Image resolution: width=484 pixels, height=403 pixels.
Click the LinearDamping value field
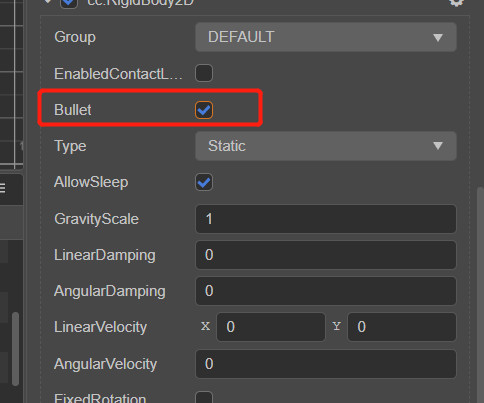[326, 255]
